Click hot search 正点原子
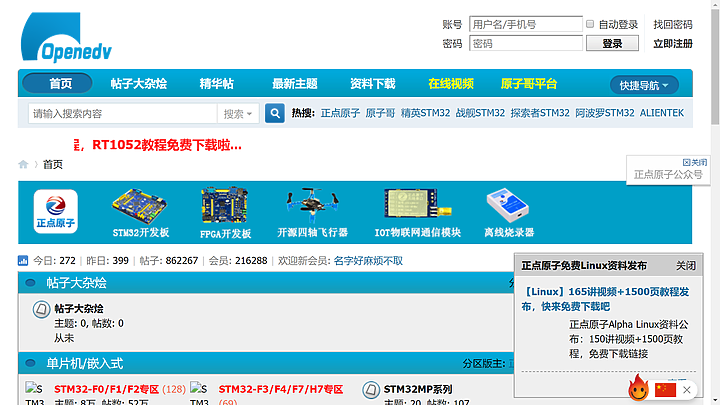 pos(340,113)
